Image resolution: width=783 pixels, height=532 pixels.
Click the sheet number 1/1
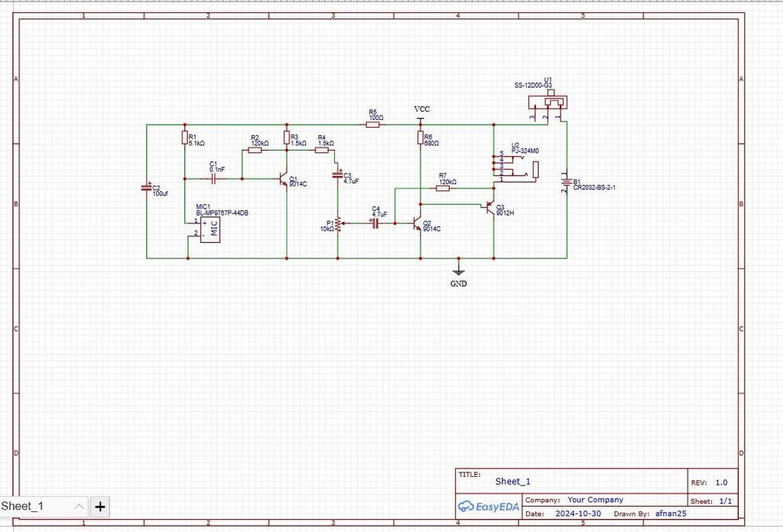[x=726, y=501]
